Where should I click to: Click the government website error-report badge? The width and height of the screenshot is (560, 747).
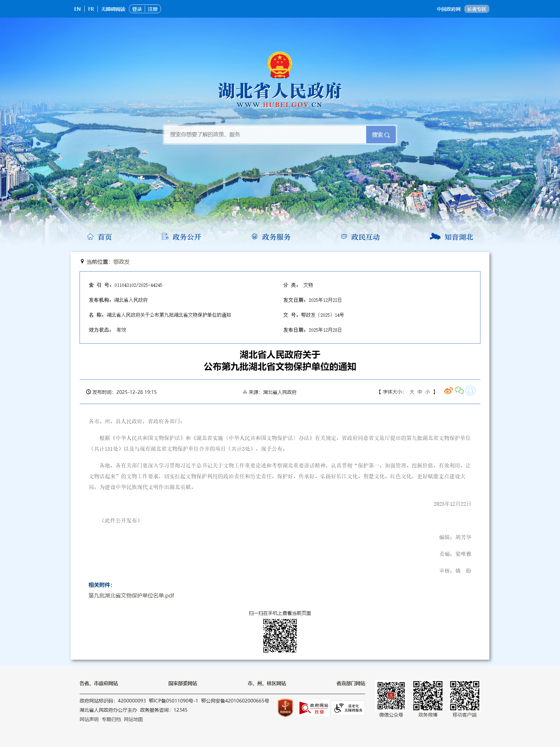pos(314,708)
